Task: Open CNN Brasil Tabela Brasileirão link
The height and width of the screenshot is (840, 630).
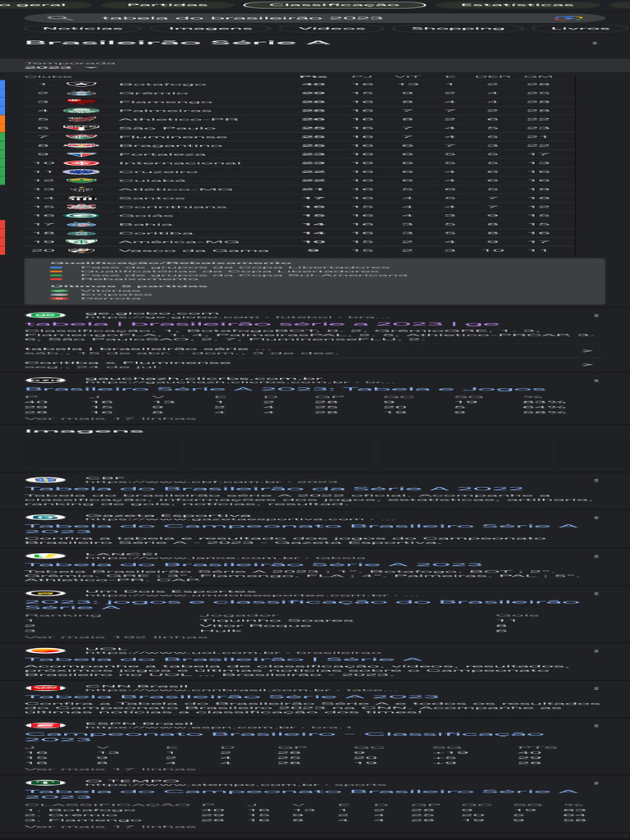Action: [231, 696]
